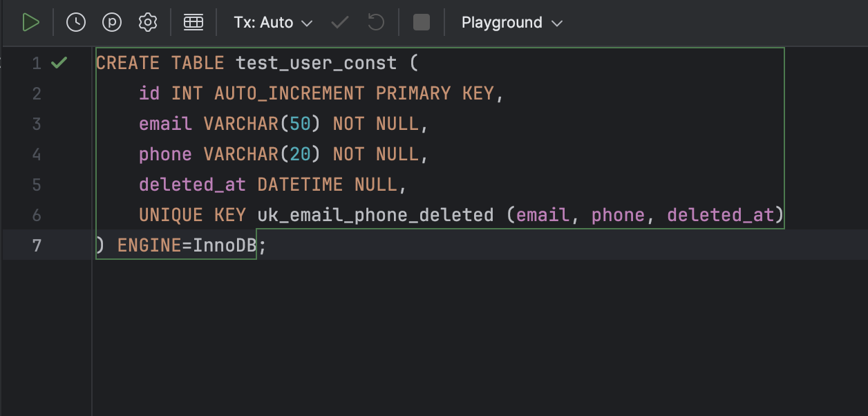Screen dimensions: 868x416
Task: Click the chevron next to Playground
Action: coord(557,23)
